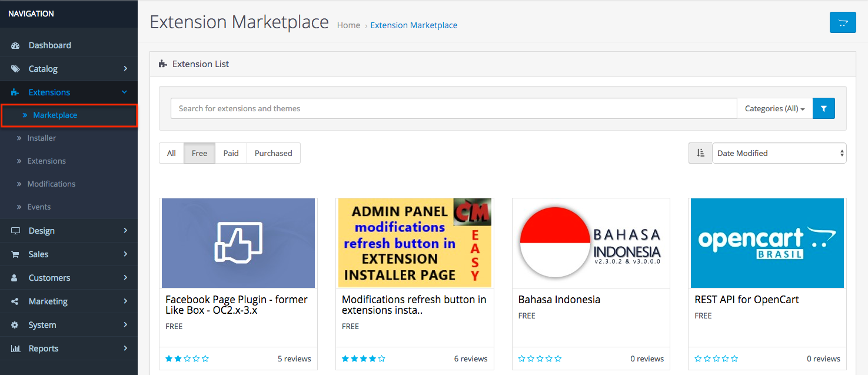Open Bahasa Indonesia extension title
The width and height of the screenshot is (868, 375).
click(x=559, y=299)
